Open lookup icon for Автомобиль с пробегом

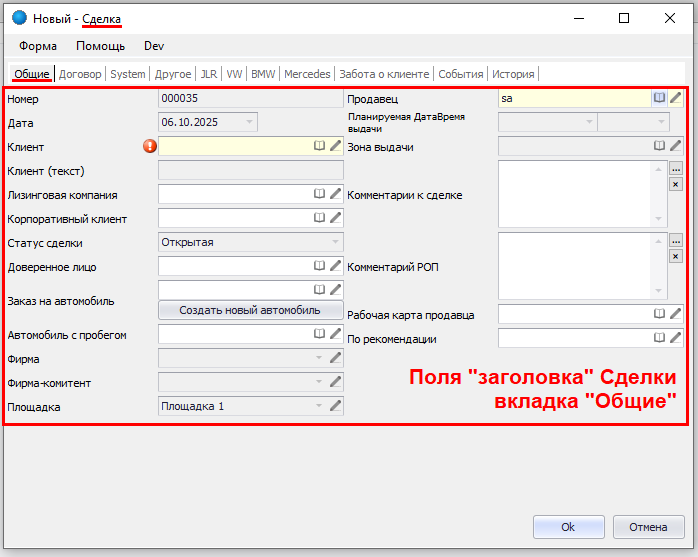point(319,335)
